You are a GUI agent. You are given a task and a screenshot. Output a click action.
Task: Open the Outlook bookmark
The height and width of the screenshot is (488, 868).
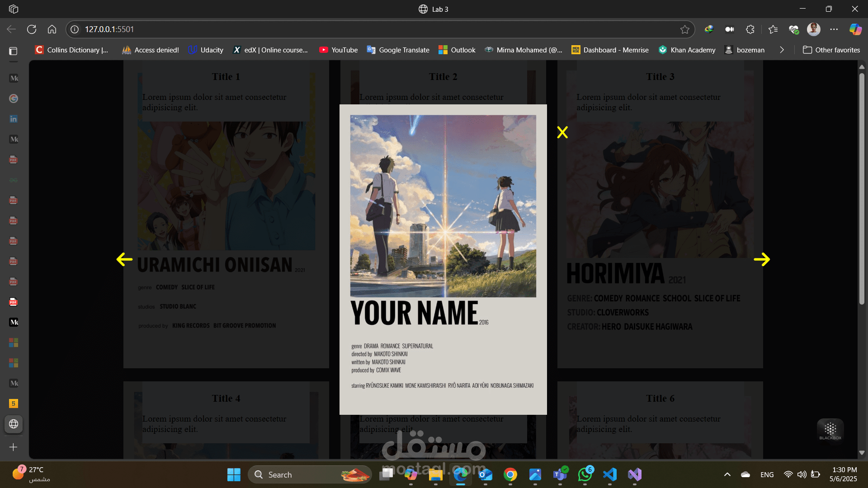pos(457,50)
